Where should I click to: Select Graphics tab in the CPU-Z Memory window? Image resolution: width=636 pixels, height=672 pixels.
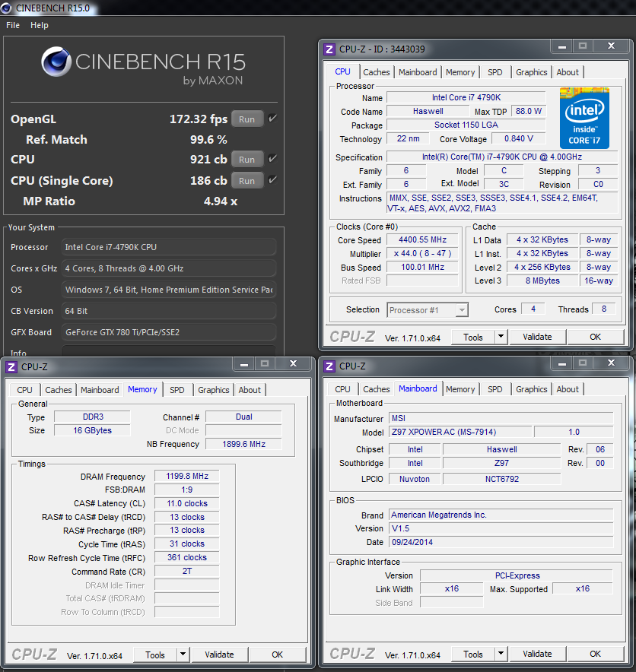pos(214,390)
